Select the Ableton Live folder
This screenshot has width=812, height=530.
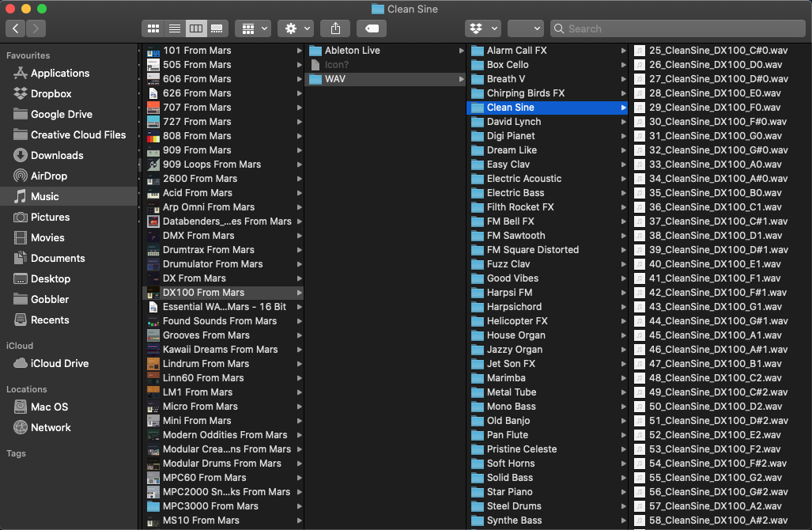386,51
